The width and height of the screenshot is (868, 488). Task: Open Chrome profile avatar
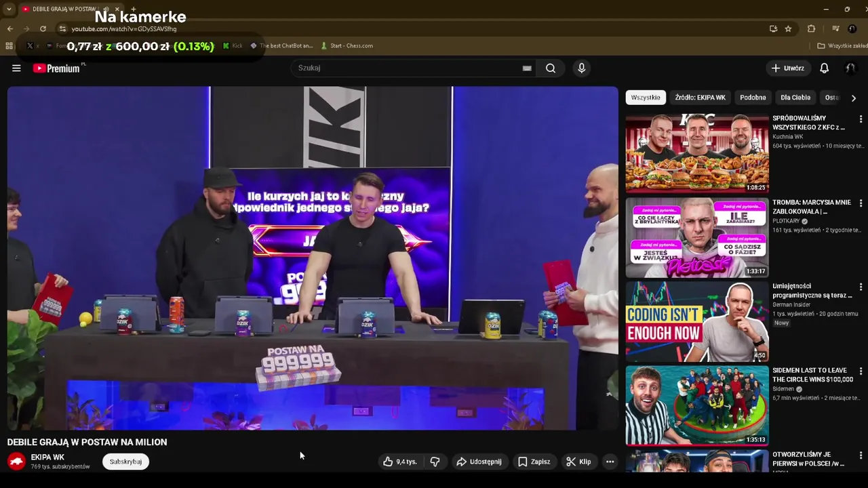coord(852,28)
